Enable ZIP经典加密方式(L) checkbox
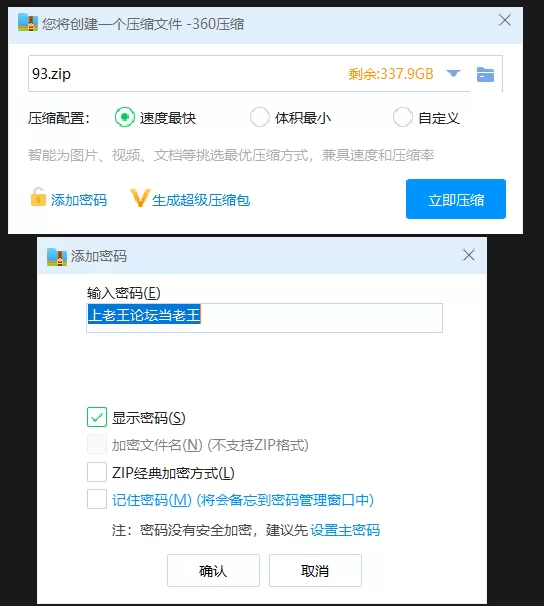Viewport: 544px width, 606px height. tap(97, 472)
